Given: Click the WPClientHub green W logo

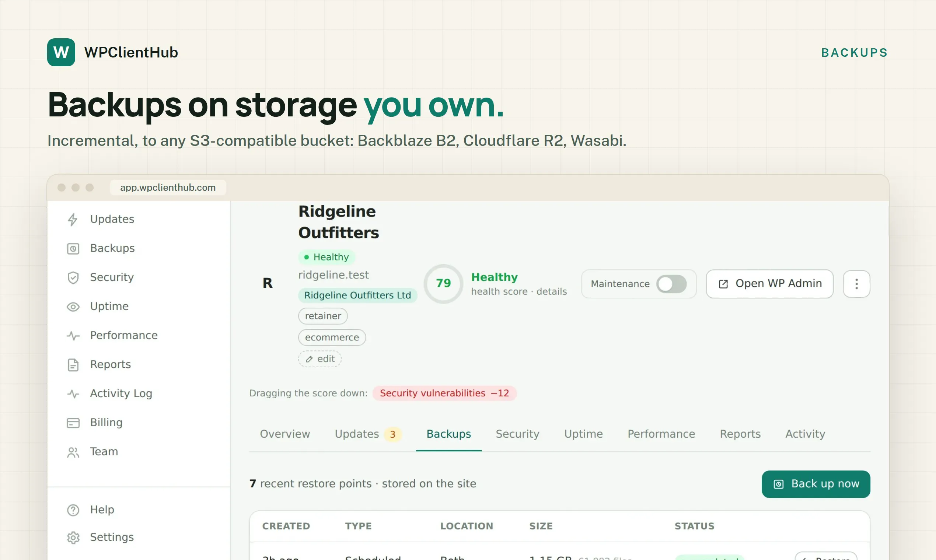Looking at the screenshot, I should (x=61, y=52).
